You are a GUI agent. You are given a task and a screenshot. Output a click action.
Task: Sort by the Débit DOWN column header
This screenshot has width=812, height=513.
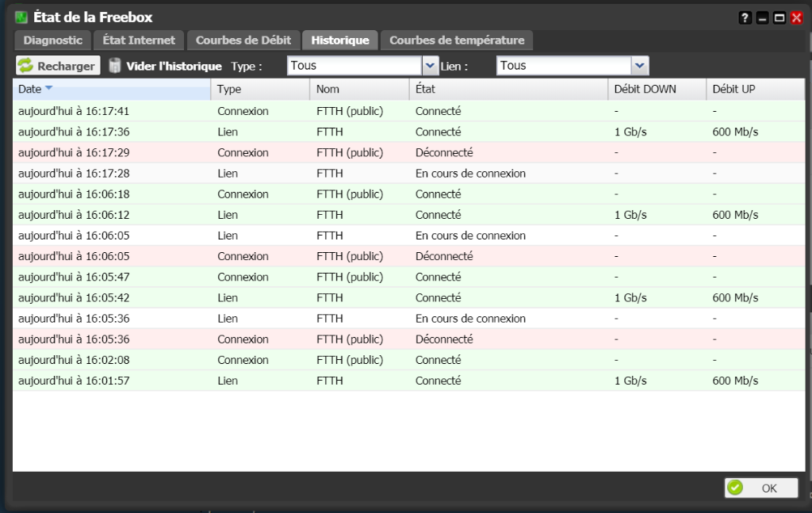[x=657, y=89]
